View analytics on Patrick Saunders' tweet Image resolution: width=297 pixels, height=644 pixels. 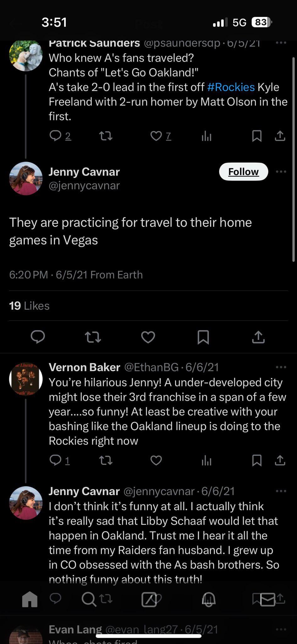click(x=206, y=136)
